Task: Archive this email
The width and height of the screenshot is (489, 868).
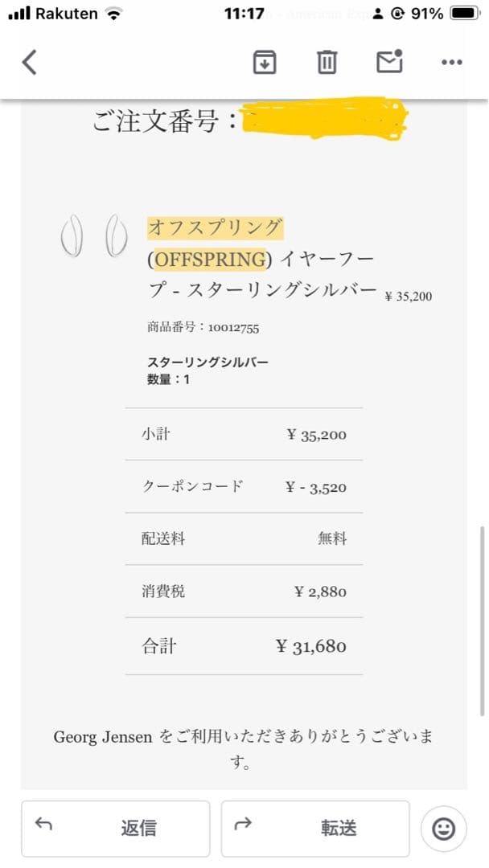Action: tap(265, 61)
